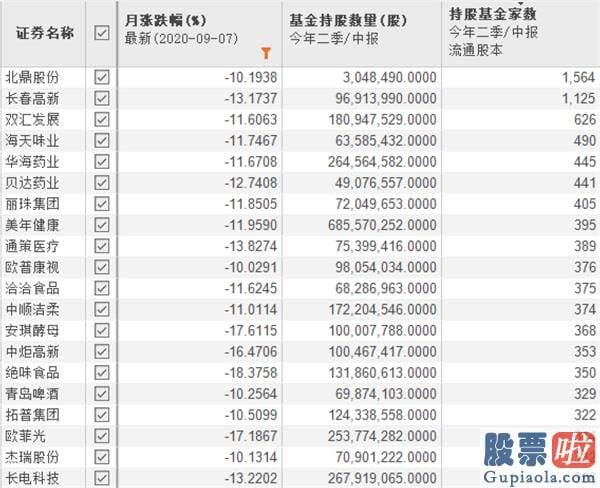Toggle the checkbox for 洽洽食品

point(102,288)
